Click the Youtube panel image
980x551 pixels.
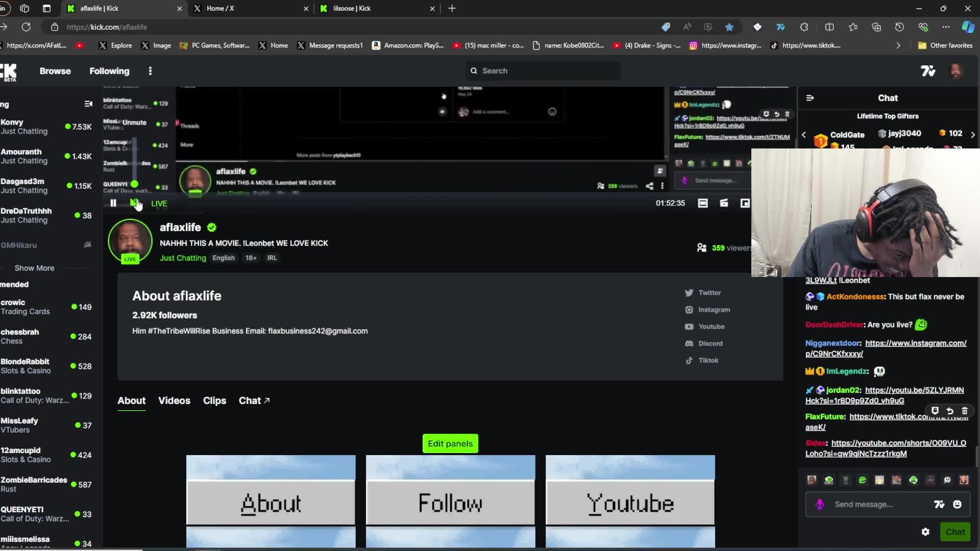click(630, 502)
